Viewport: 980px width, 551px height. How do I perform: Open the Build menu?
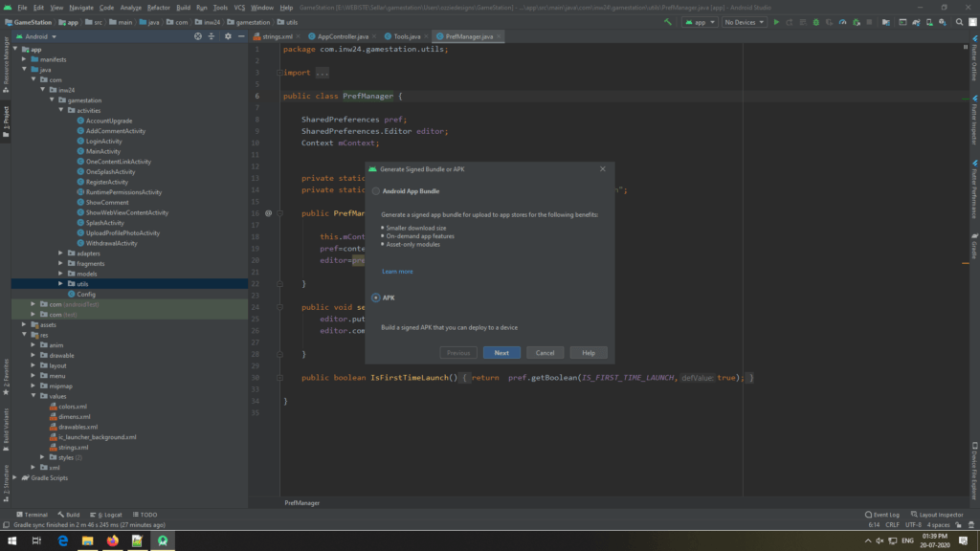[183, 8]
